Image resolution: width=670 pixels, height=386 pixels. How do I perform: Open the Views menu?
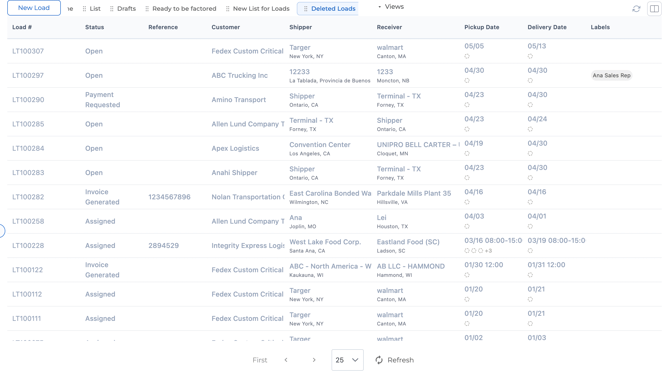point(391,7)
